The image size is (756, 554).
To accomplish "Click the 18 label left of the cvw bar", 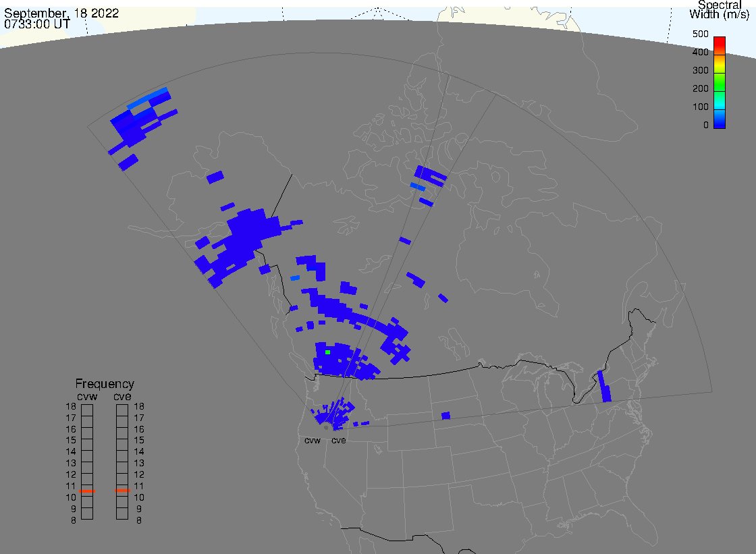I will coord(71,406).
